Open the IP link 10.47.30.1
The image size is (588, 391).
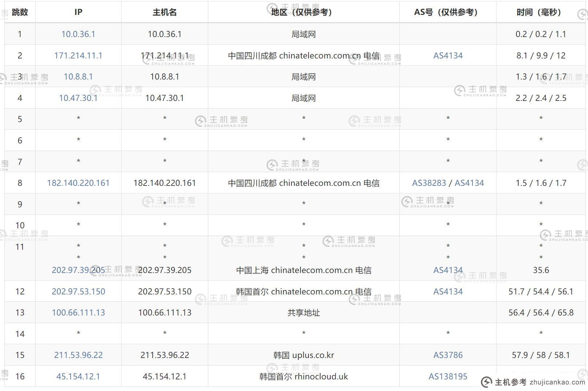78,98
